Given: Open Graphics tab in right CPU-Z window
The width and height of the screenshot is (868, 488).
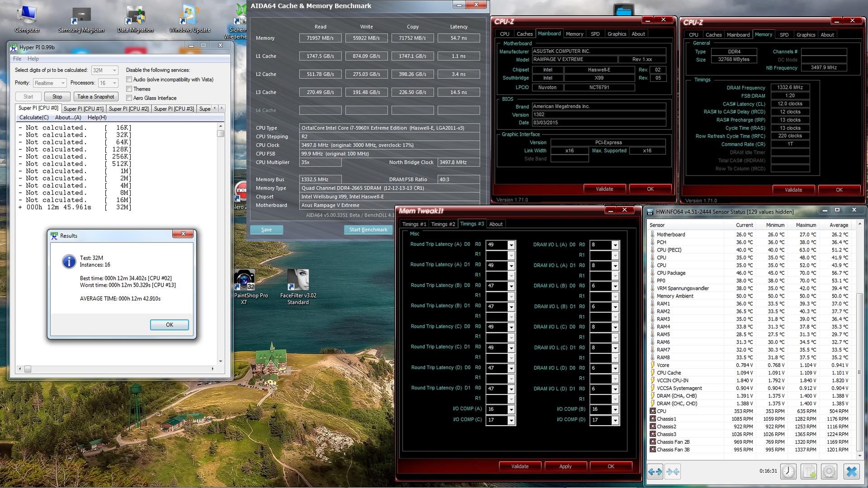Looking at the screenshot, I should (806, 35).
